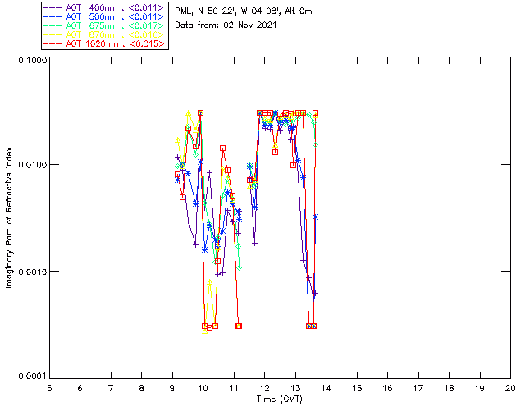Select the AOT 675nm legend entry
Screen dimensions: 525x420
104,25
